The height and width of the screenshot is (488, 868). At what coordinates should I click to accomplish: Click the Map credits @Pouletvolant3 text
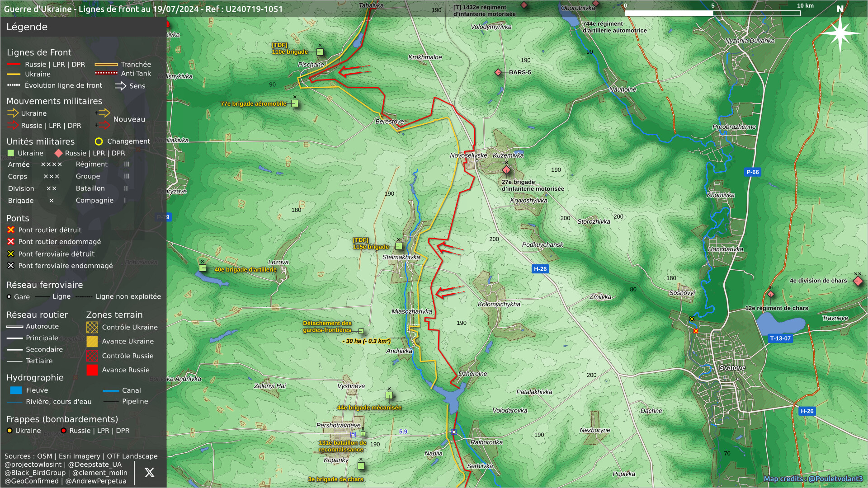(813, 479)
